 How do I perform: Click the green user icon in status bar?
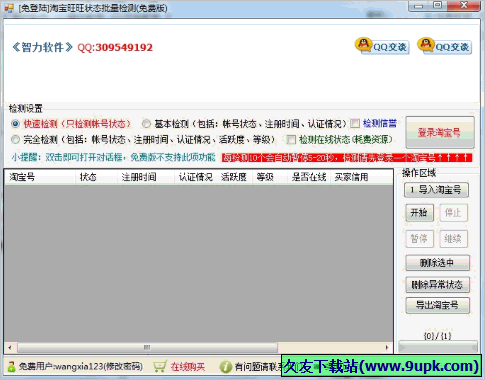tap(11, 367)
